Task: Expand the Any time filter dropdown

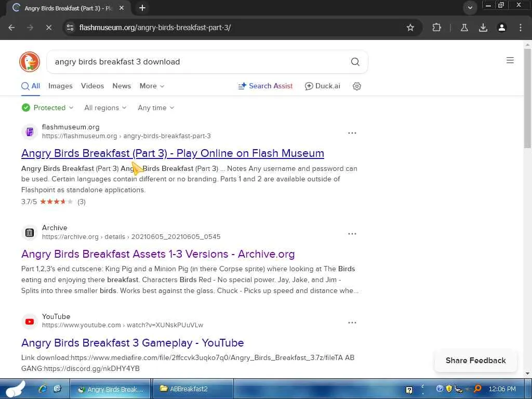Action: [156, 108]
